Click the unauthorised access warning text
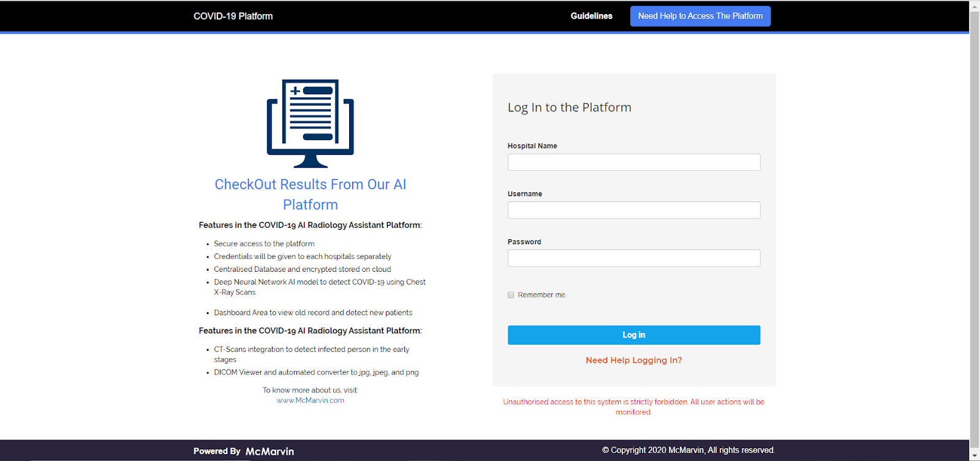The height and width of the screenshot is (461, 980). (634, 407)
